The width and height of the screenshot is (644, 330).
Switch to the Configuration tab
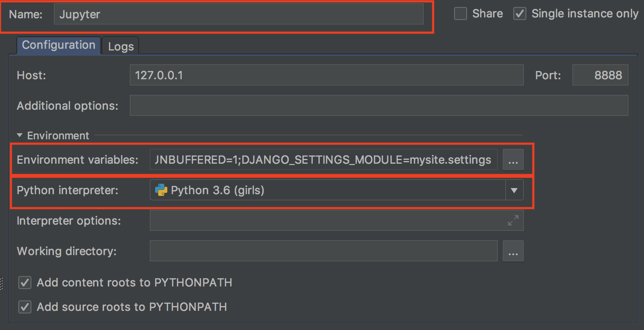click(58, 45)
